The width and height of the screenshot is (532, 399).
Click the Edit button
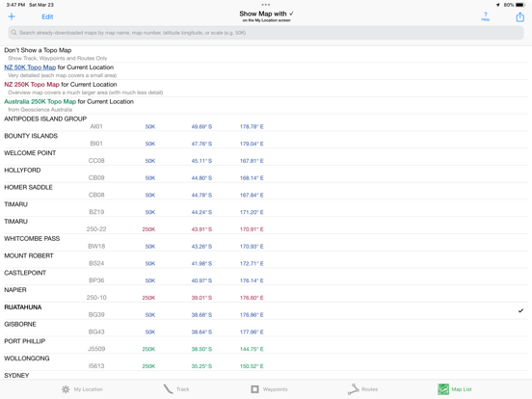[47, 16]
